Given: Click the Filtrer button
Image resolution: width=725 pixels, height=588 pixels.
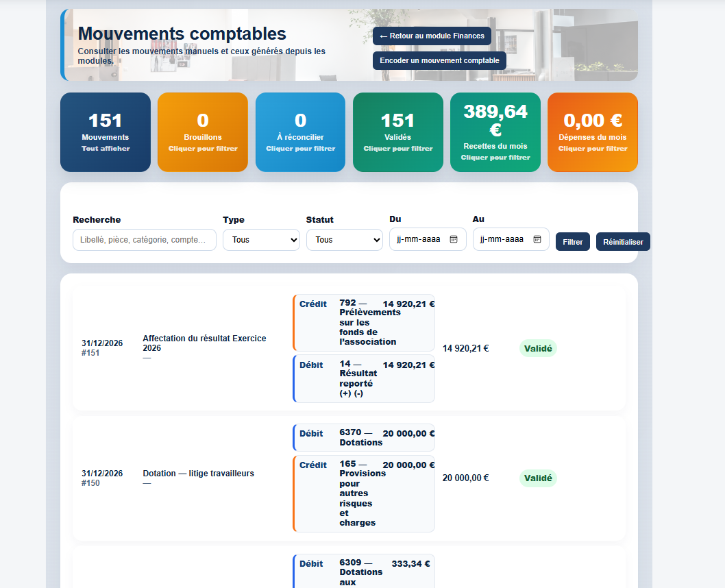Looking at the screenshot, I should point(572,242).
